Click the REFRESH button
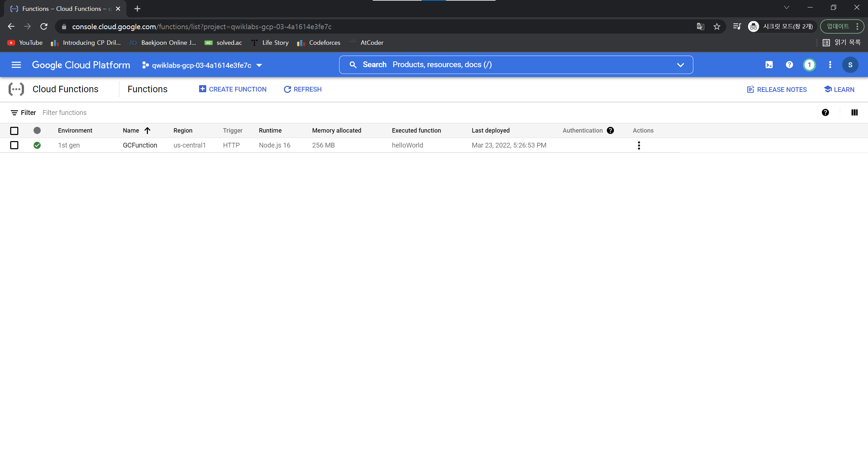This screenshot has height=468, width=868. coord(303,89)
